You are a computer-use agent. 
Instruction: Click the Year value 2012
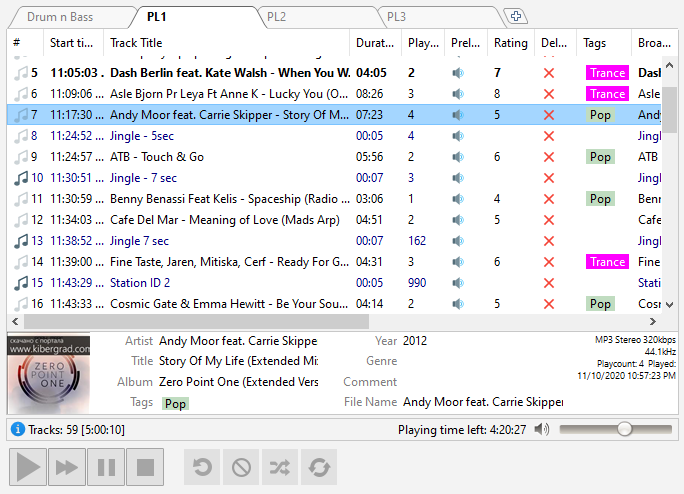point(415,341)
